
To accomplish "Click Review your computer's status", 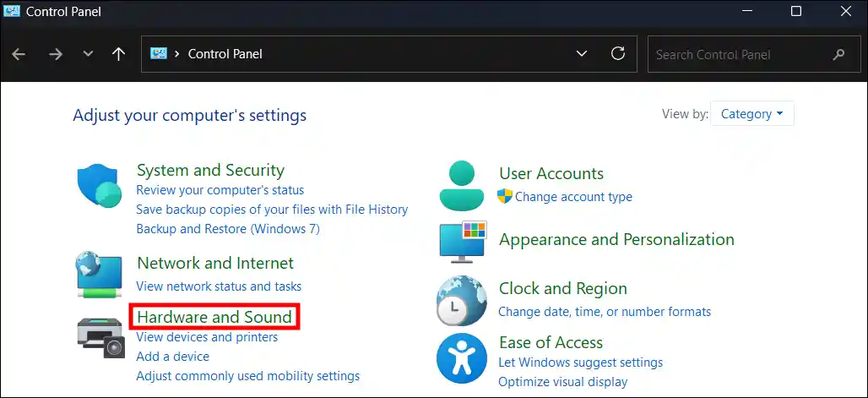I will (220, 190).
